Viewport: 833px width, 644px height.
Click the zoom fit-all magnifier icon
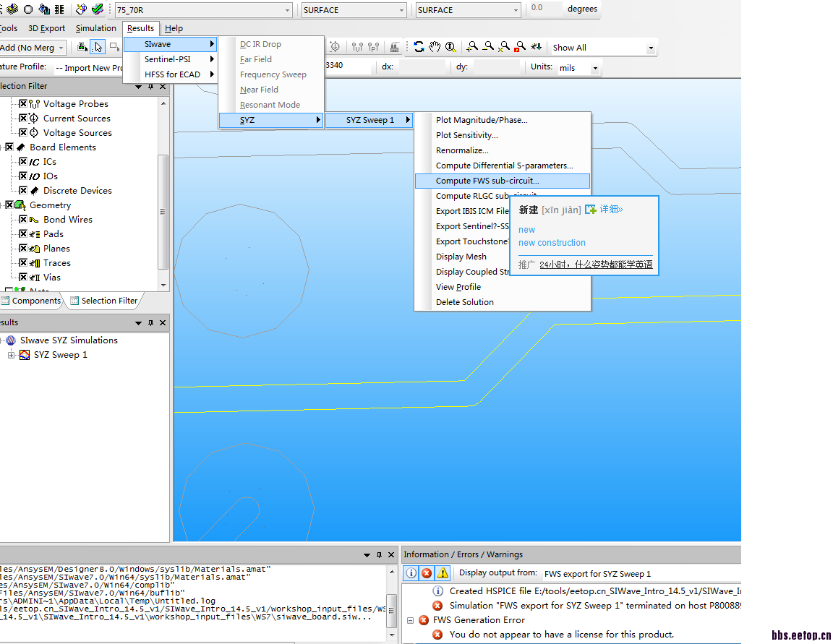click(504, 47)
